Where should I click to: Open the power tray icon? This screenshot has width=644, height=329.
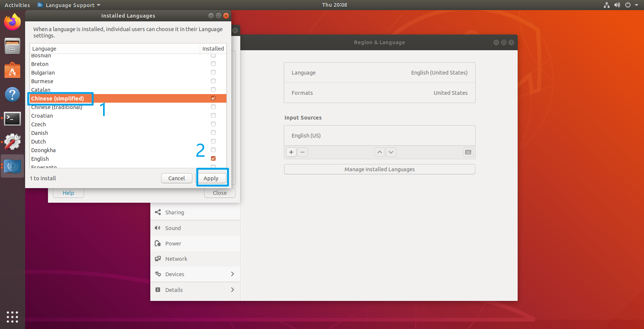pyautogui.click(x=628, y=5)
